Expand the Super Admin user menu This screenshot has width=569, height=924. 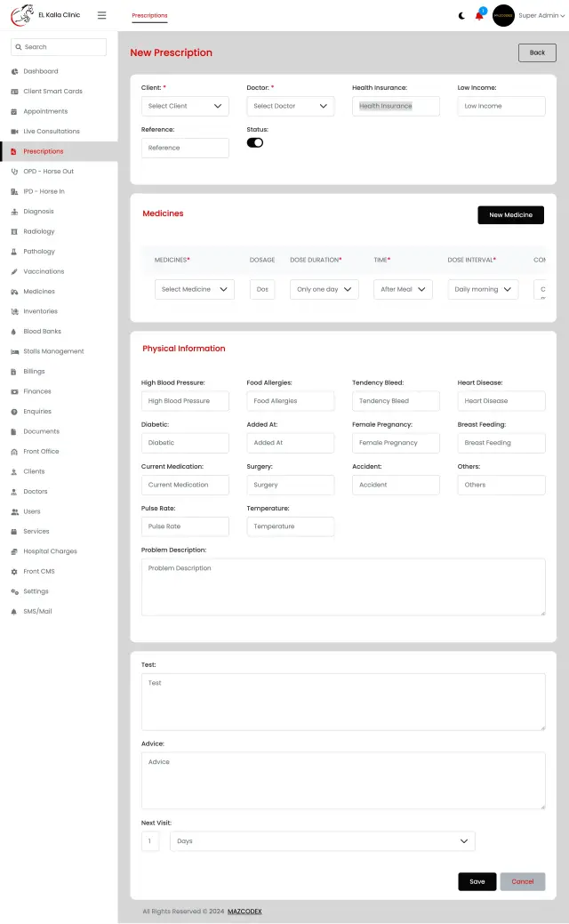(x=541, y=16)
